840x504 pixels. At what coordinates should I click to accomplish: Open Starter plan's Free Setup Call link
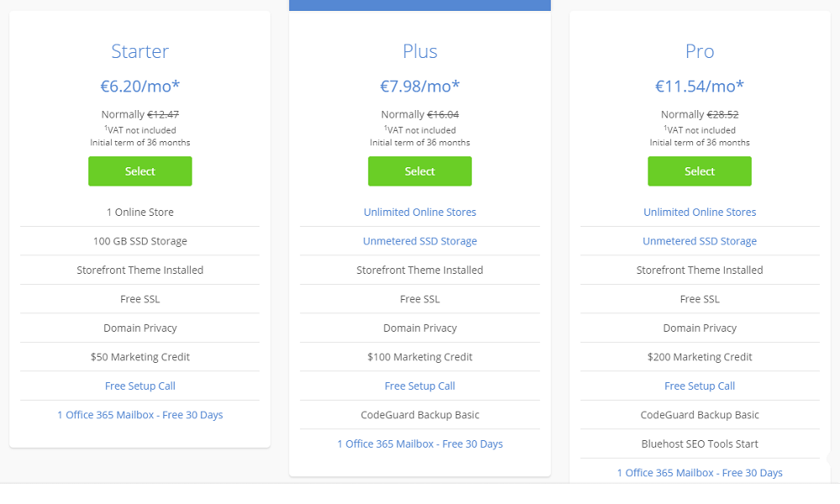coord(140,386)
